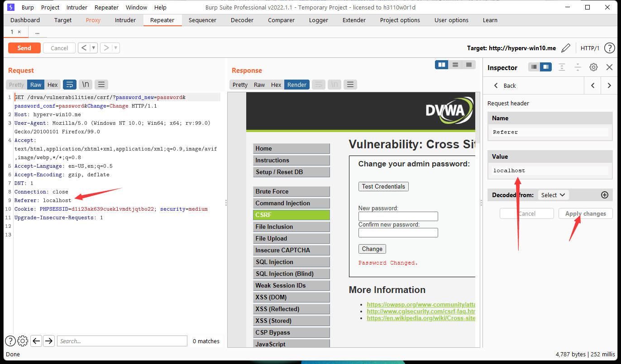
Task: Open help icon next to HTTP/1
Action: click(x=609, y=48)
